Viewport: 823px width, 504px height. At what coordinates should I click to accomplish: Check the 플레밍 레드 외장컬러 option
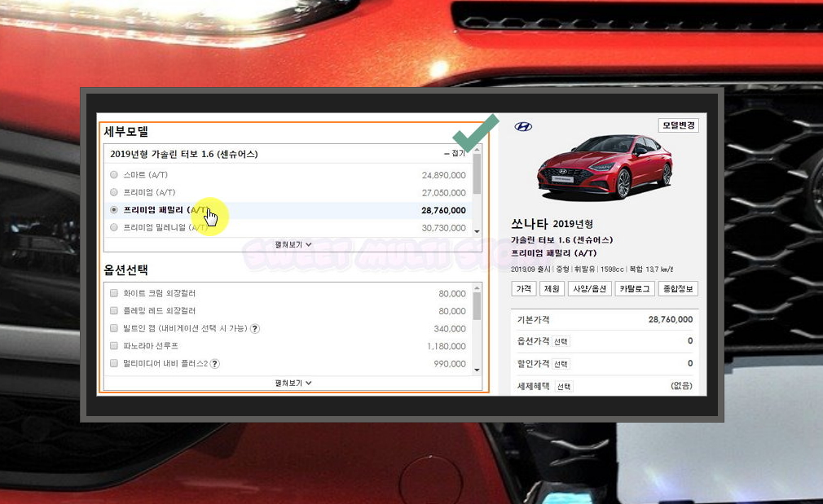pyautogui.click(x=114, y=310)
